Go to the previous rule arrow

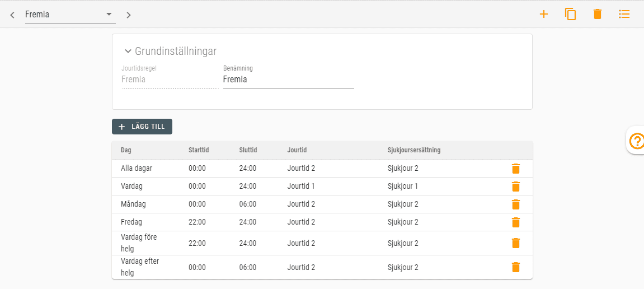tap(12, 15)
